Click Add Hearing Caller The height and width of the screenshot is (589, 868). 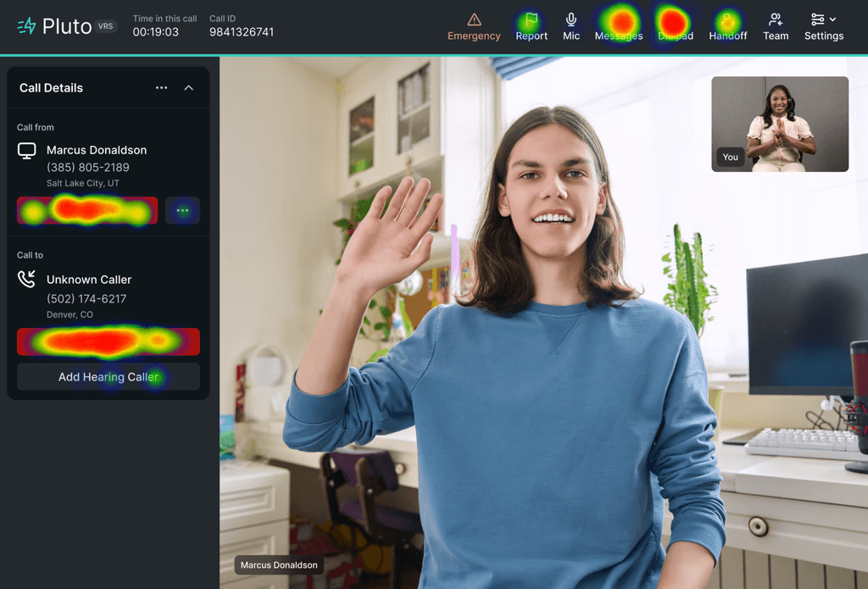click(x=108, y=377)
